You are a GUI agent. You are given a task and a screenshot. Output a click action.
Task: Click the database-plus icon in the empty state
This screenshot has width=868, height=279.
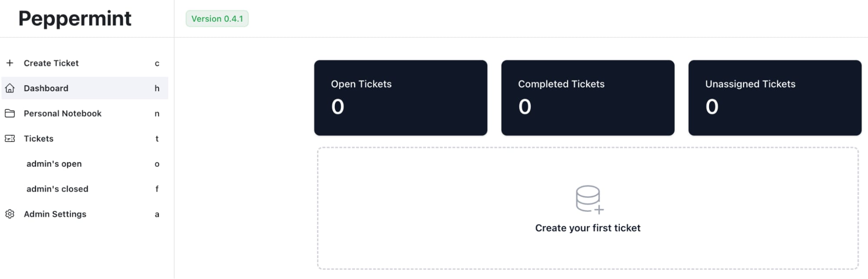pyautogui.click(x=587, y=200)
